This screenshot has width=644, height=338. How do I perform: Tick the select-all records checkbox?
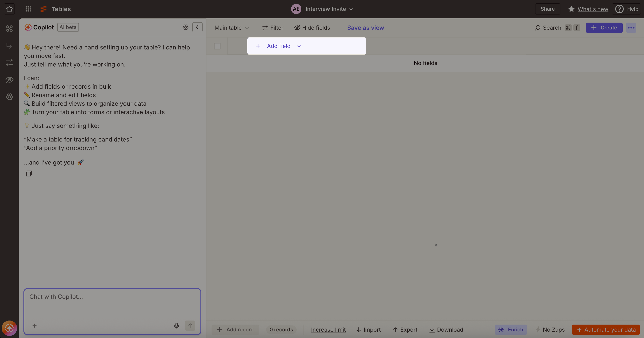pyautogui.click(x=217, y=46)
